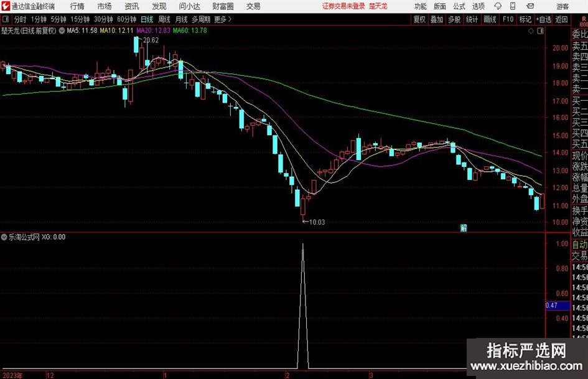Switch to 30分钟 period

click(103, 19)
